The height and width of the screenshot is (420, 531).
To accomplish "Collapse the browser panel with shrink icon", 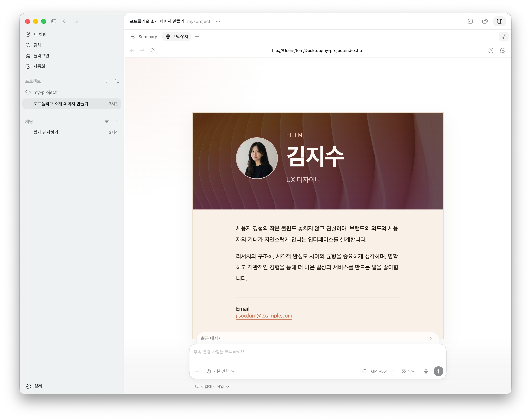I will tap(503, 37).
